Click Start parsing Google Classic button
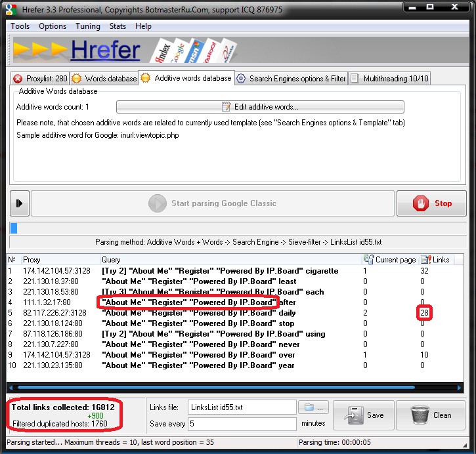The height and width of the screenshot is (454, 476). pyautogui.click(x=213, y=203)
